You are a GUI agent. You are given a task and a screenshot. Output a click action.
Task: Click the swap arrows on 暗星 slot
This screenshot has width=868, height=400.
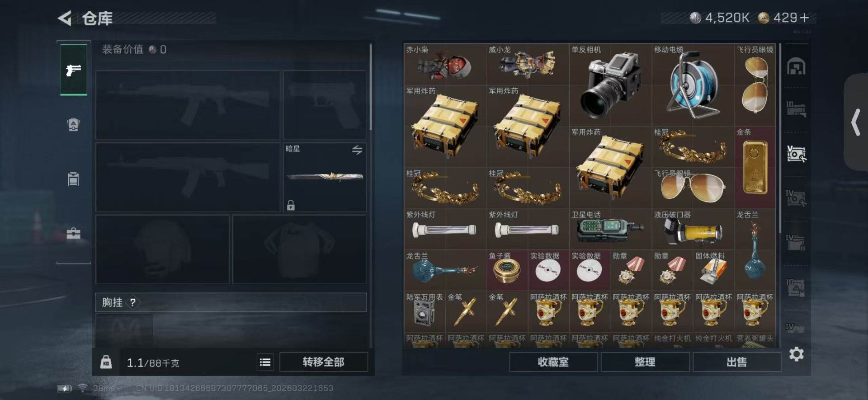click(x=357, y=150)
